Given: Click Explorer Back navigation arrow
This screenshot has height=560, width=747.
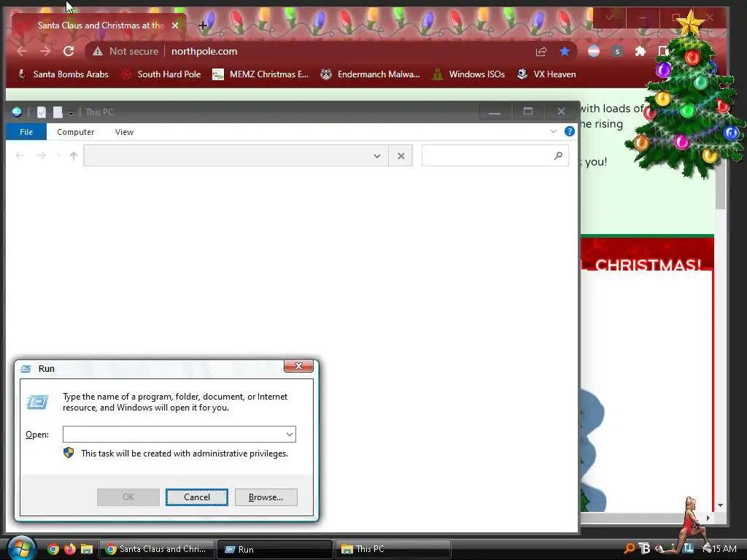Looking at the screenshot, I should click(20, 155).
